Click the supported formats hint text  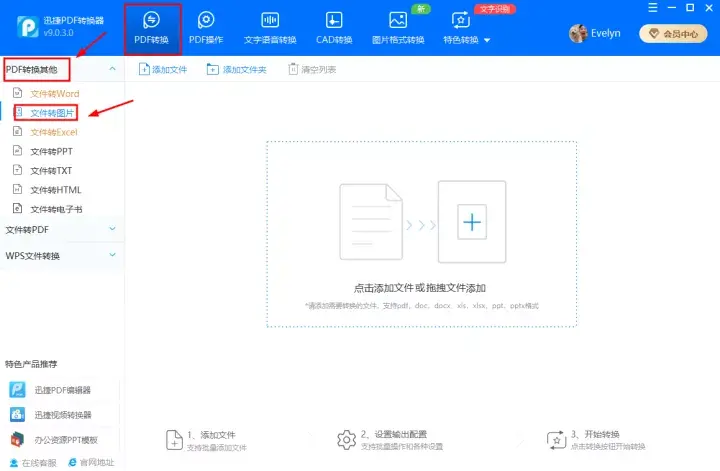(x=422, y=305)
